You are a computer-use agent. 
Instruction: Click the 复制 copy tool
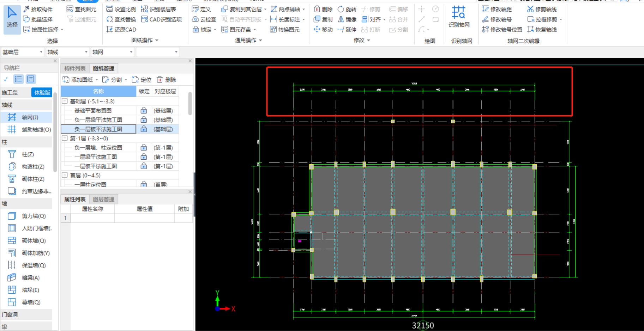coord(323,19)
